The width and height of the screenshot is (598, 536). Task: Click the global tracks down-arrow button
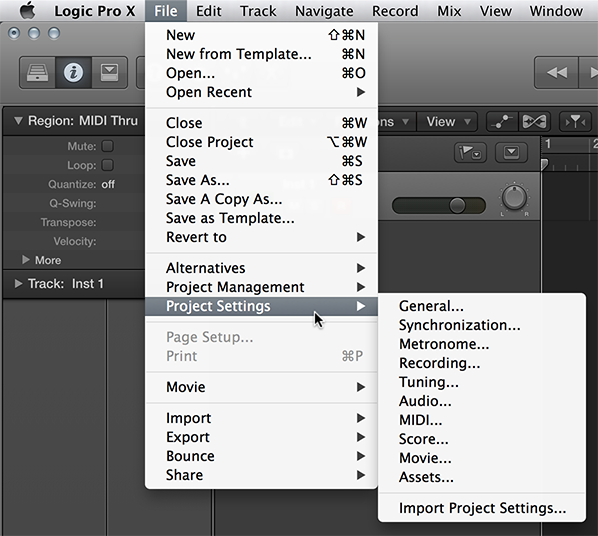(511, 153)
